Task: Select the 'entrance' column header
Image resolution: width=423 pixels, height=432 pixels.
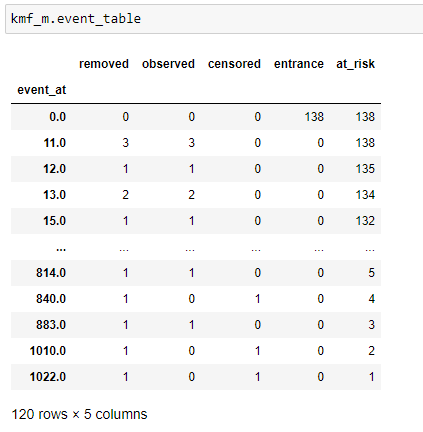Action: click(299, 64)
